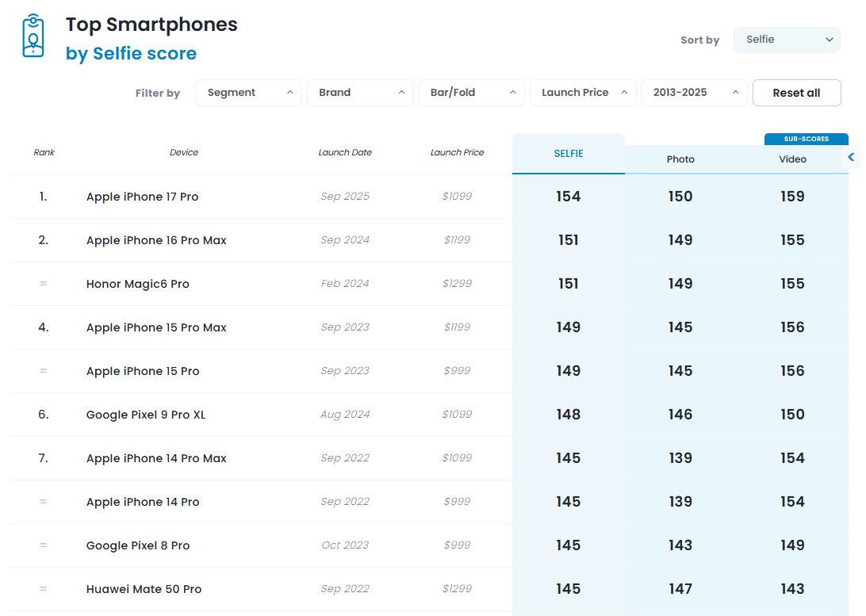Open the Google Pixel 9 Pro XL entry
The height and width of the screenshot is (616, 866).
pos(145,415)
